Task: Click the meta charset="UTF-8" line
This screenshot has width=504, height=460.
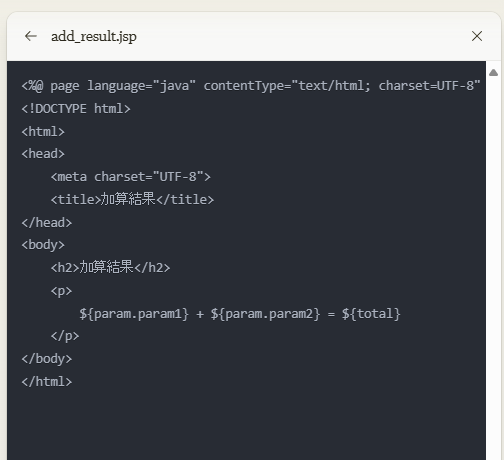Action: point(131,177)
